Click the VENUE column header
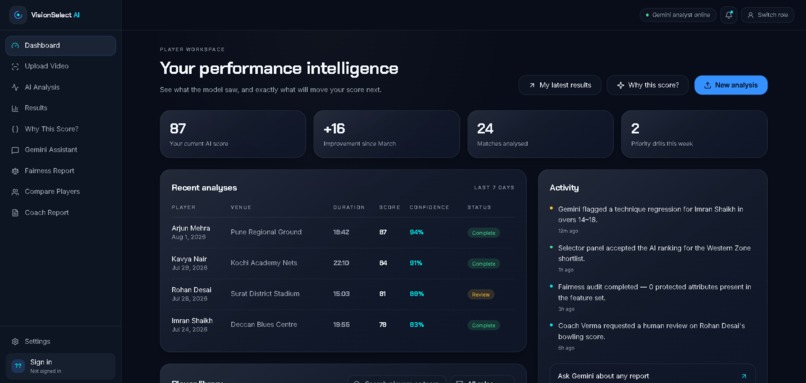This screenshot has width=806, height=383. (x=241, y=208)
